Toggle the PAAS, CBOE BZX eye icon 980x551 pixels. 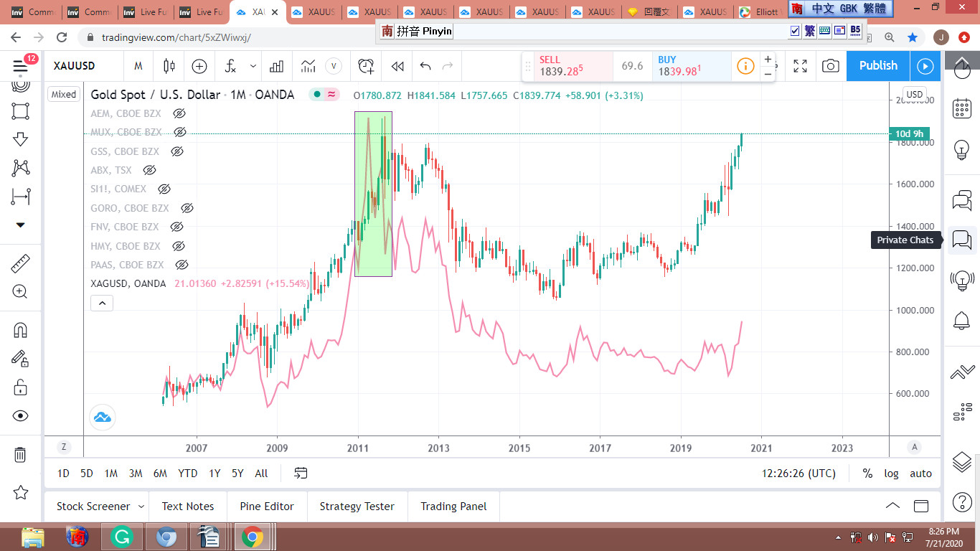coord(182,265)
